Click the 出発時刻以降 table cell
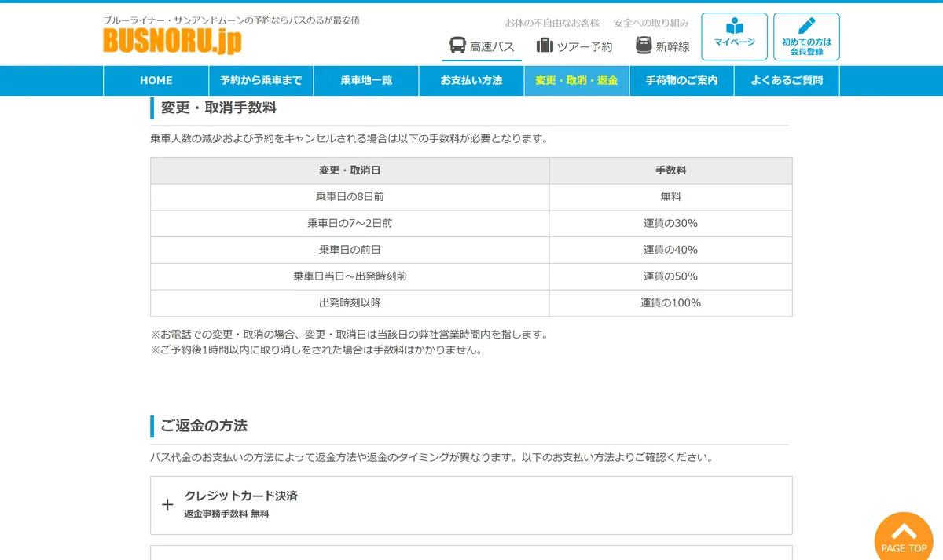This screenshot has width=943, height=560. pos(350,303)
